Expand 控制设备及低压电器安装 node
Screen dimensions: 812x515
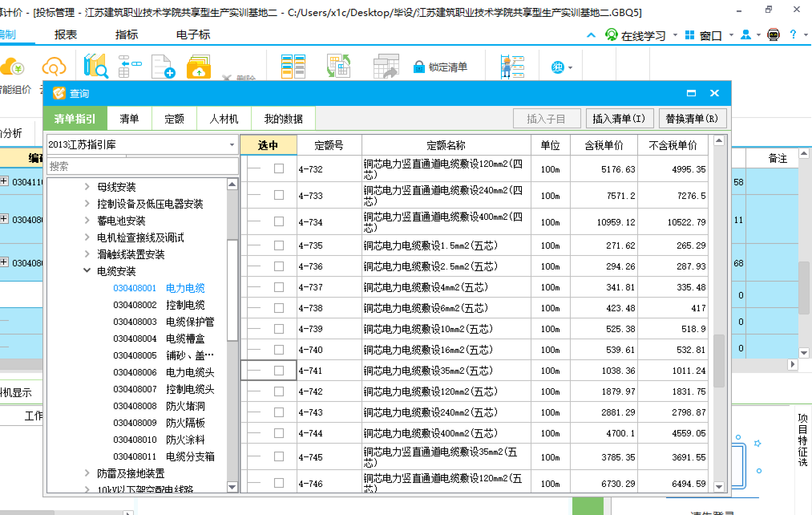click(87, 203)
